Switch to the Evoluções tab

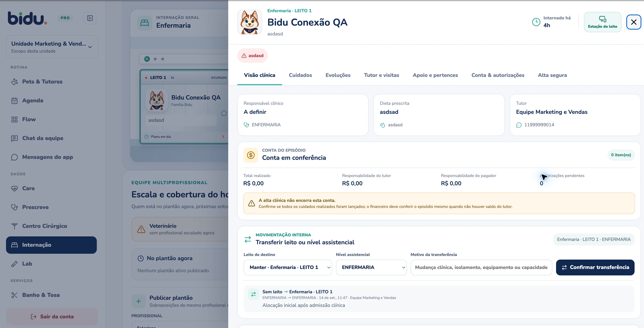tap(338, 75)
